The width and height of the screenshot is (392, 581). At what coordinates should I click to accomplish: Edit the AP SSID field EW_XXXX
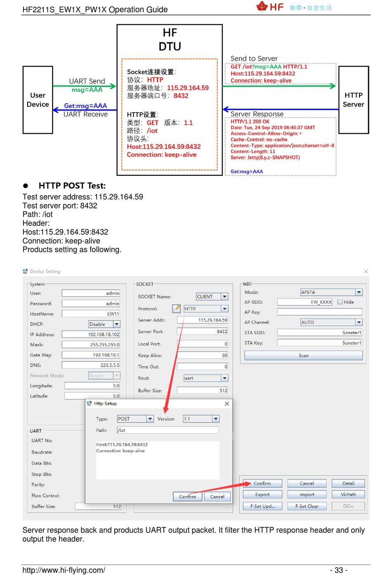[305, 302]
